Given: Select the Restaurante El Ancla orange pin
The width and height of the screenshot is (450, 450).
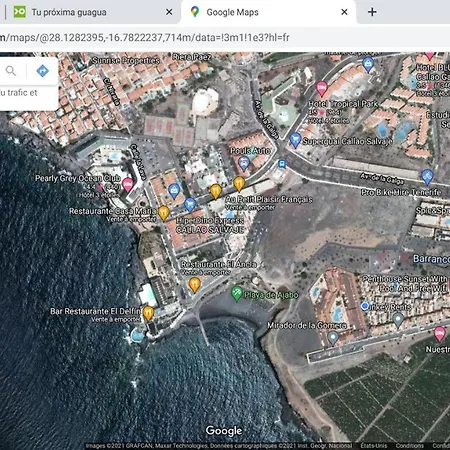Looking at the screenshot, I should [x=194, y=285].
